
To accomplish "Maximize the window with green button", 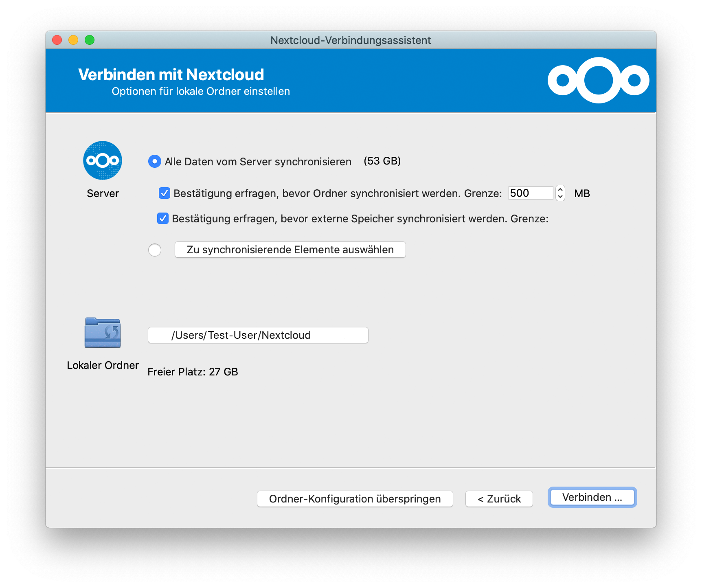I will (x=90, y=40).
